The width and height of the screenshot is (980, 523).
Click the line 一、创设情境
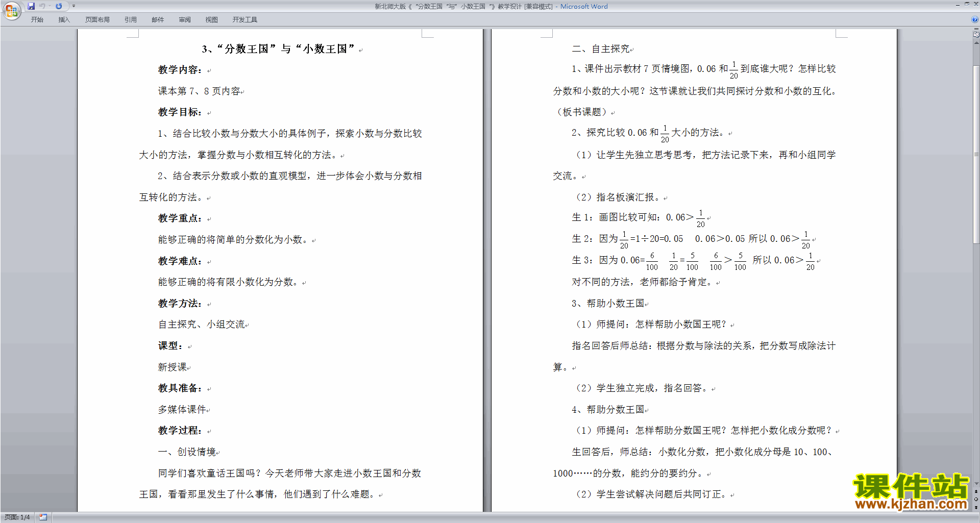pos(187,452)
